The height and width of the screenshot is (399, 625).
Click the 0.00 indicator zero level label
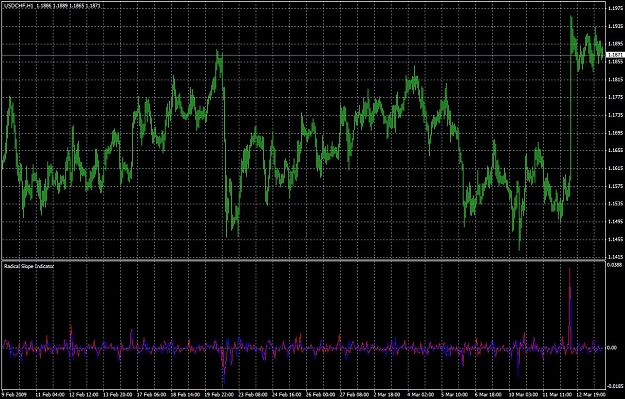(x=612, y=348)
